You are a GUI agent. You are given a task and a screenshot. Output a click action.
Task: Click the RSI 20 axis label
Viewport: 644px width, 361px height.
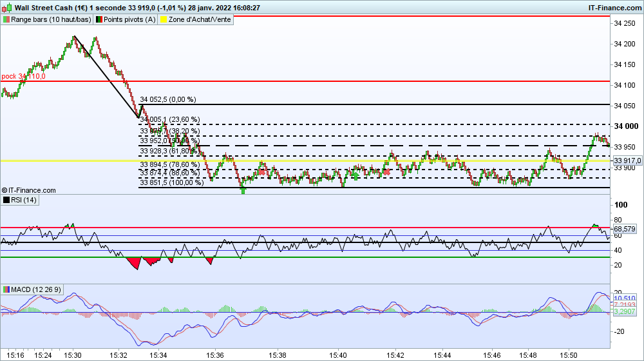tap(618, 266)
